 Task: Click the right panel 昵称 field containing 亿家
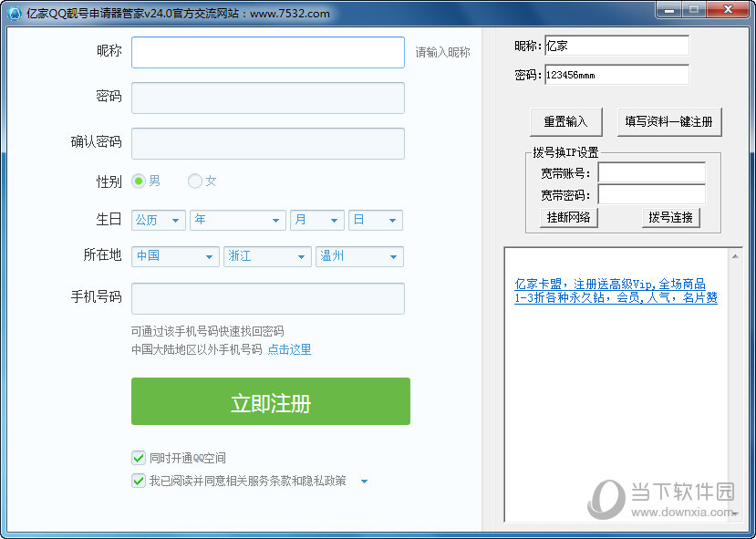coord(616,46)
